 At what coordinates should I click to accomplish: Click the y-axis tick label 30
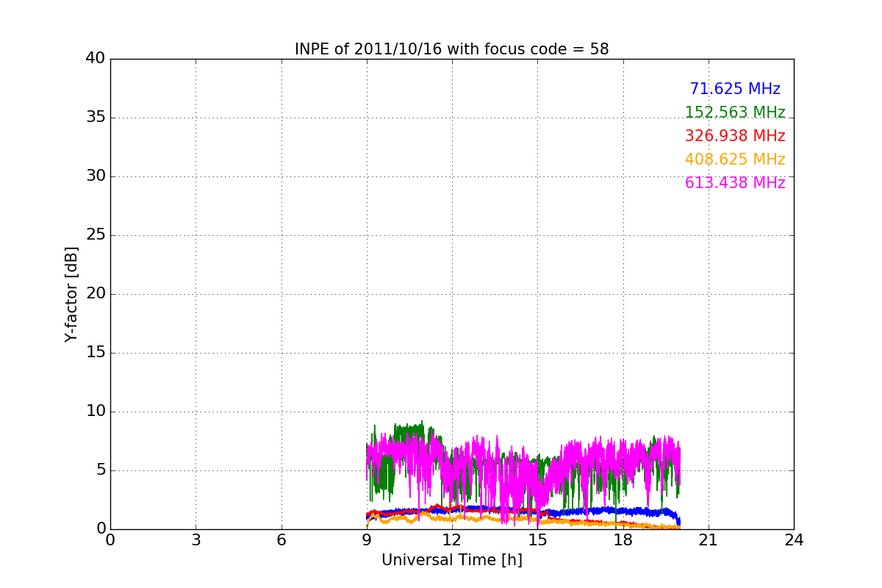(96, 176)
